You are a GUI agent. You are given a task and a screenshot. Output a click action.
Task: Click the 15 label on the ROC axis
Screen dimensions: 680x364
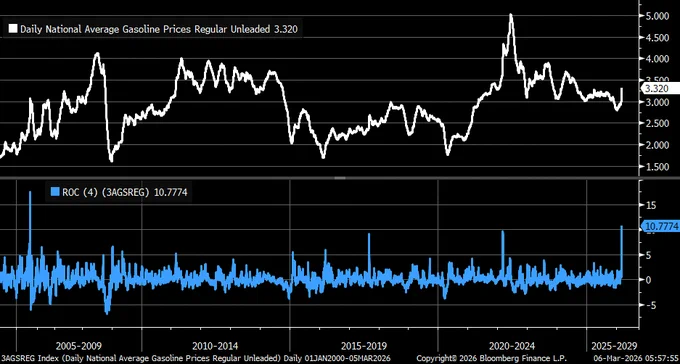[x=650, y=205]
